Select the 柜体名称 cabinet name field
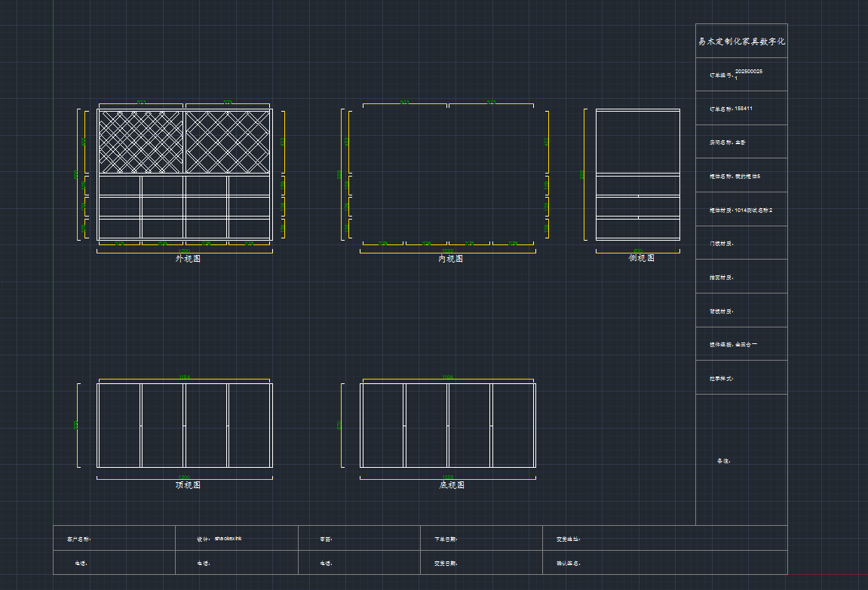Image resolution: width=868 pixels, height=590 pixels. (735, 177)
